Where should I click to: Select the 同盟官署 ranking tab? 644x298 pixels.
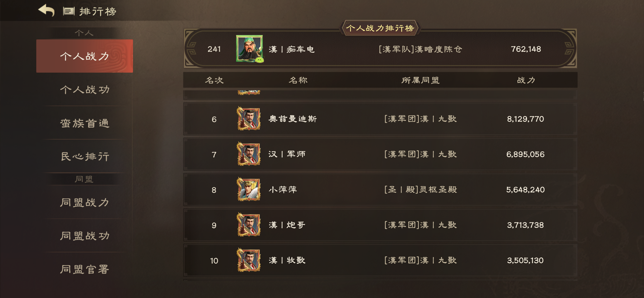point(85,269)
